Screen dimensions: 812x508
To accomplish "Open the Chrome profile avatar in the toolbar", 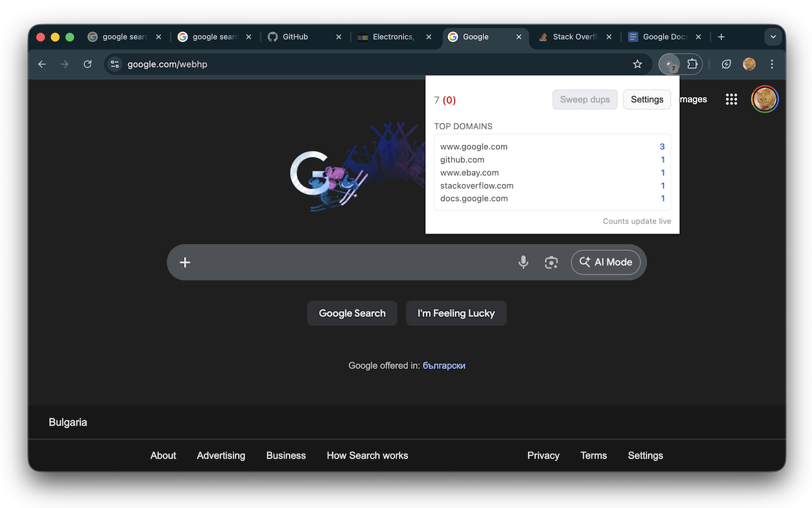I will (749, 64).
